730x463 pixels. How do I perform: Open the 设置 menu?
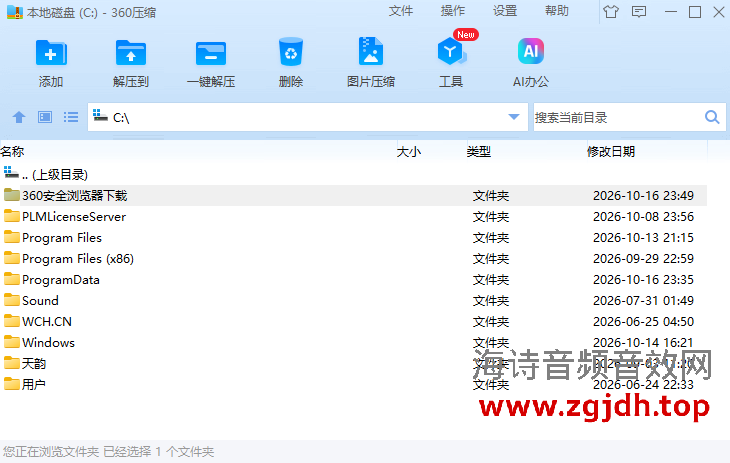[505, 11]
